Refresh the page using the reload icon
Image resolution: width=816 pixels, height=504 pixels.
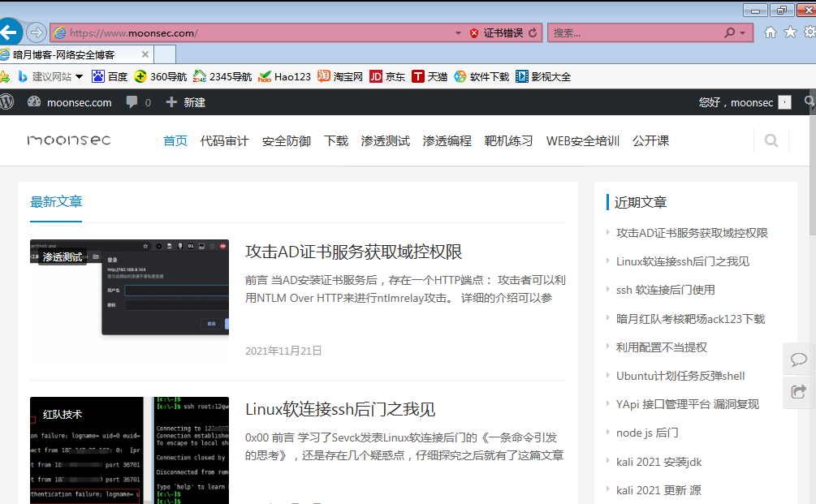click(533, 32)
